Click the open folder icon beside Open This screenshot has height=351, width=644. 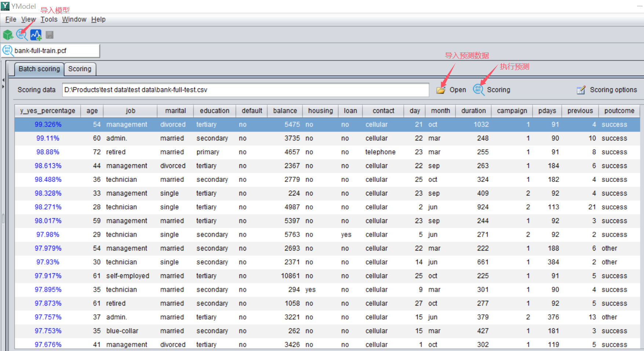441,90
